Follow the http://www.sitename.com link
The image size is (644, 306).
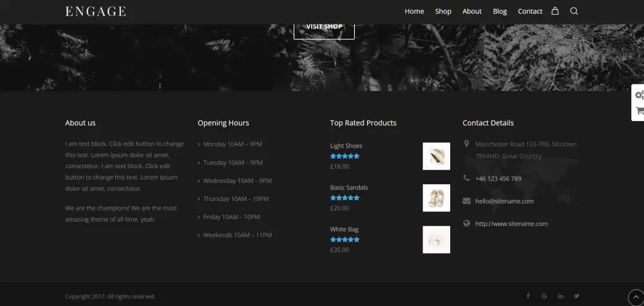(x=511, y=224)
